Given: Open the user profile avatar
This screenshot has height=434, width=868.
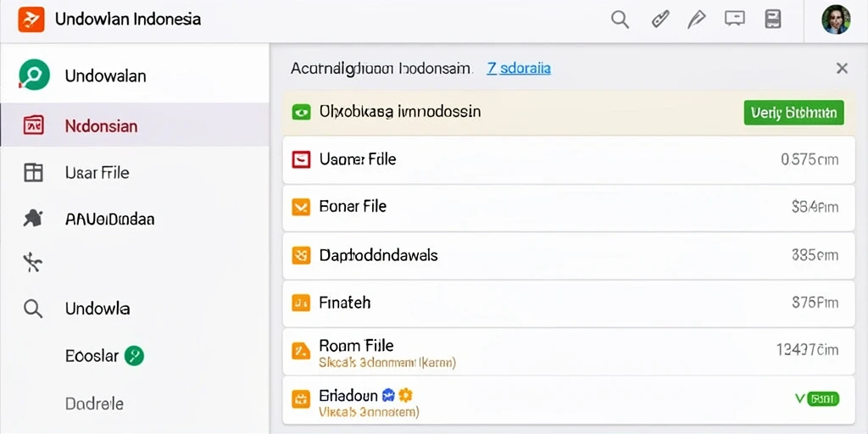Looking at the screenshot, I should point(836,20).
